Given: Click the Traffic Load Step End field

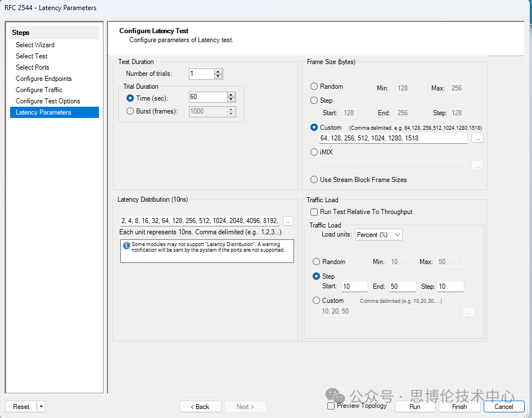Looking at the screenshot, I should click(402, 287).
